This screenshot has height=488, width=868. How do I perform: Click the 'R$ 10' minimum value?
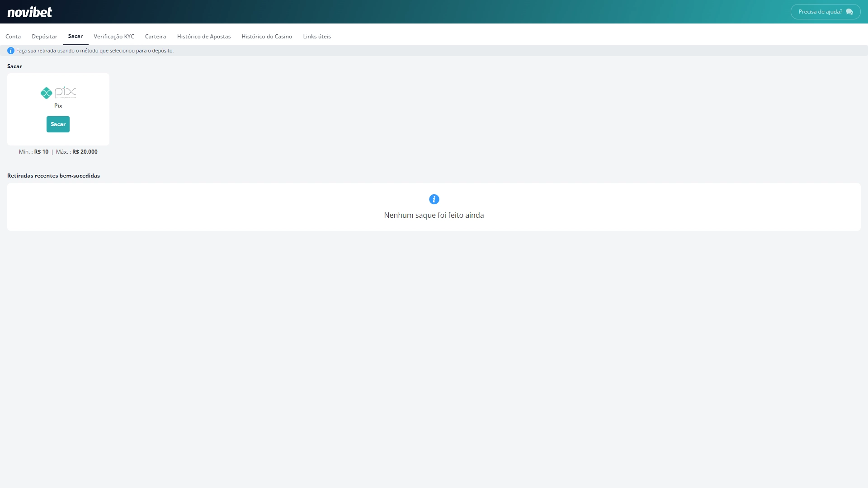pos(41,152)
